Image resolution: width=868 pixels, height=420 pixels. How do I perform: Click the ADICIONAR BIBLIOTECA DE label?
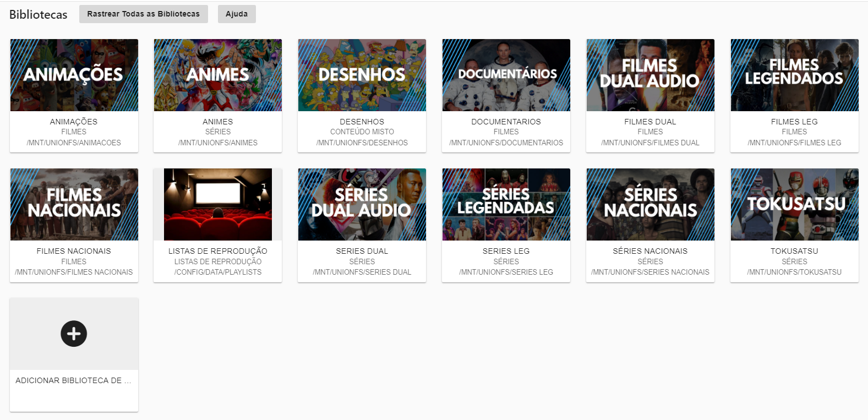tap(73, 380)
